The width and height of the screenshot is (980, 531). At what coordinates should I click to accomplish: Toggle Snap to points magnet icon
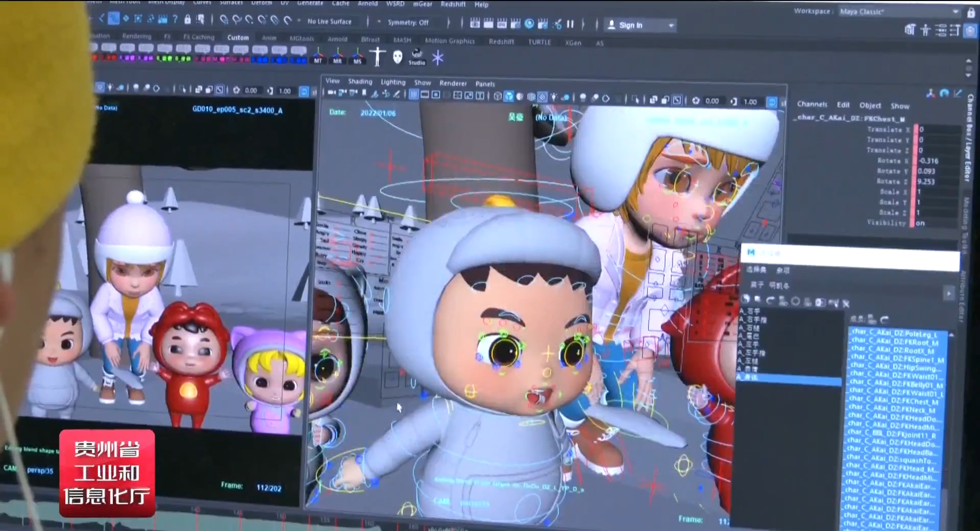coord(249,20)
